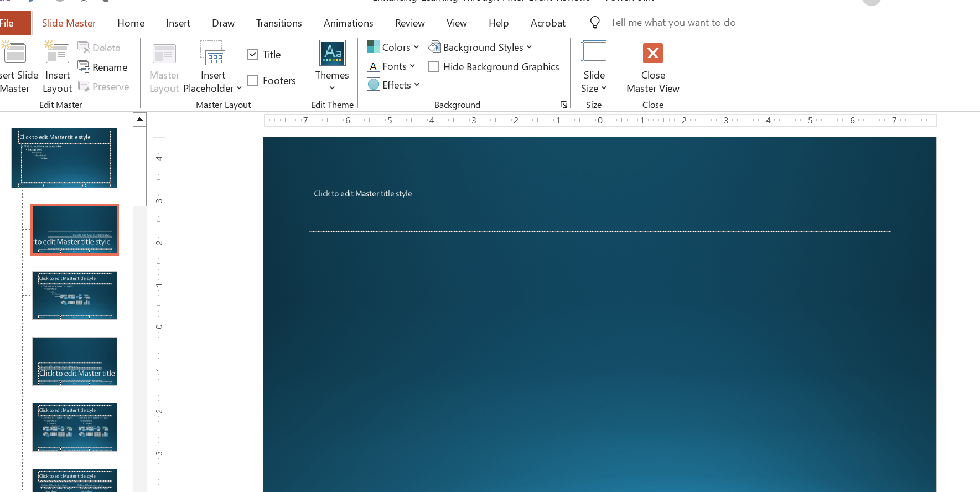Open the Master Layout dialog
Screen dimensions: 980x492
[164, 68]
